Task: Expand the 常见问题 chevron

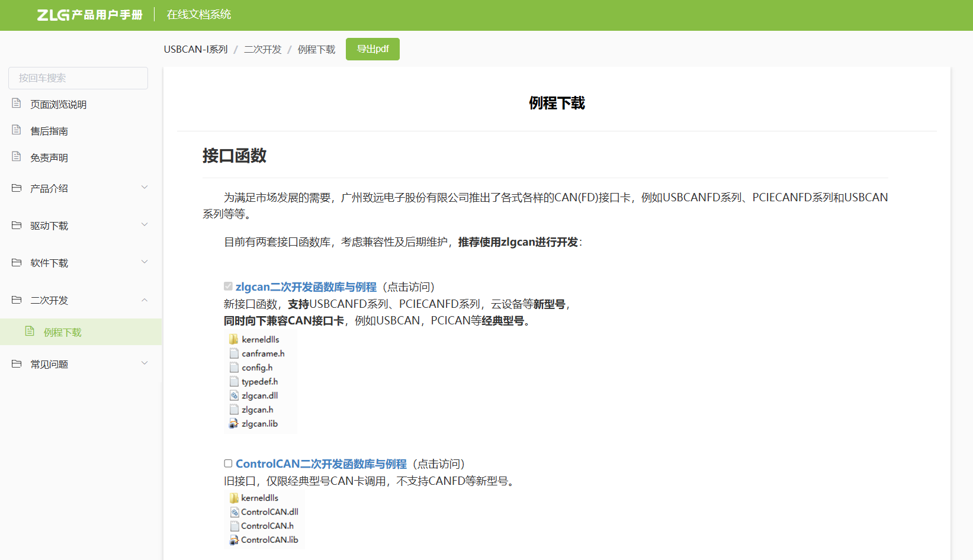Action: pos(144,363)
